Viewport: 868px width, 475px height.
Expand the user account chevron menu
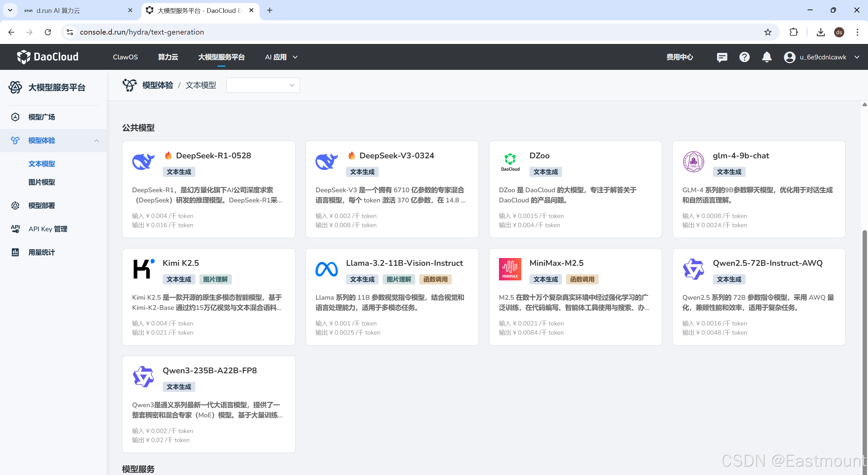click(857, 57)
